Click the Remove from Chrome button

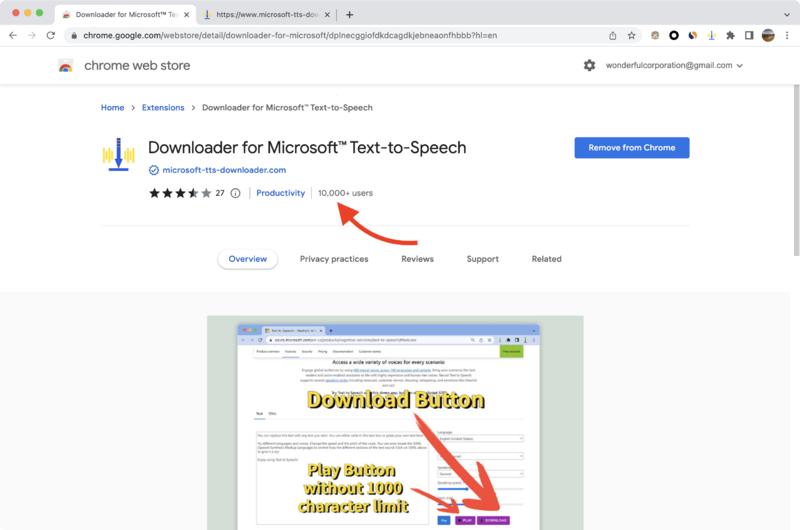click(x=631, y=148)
